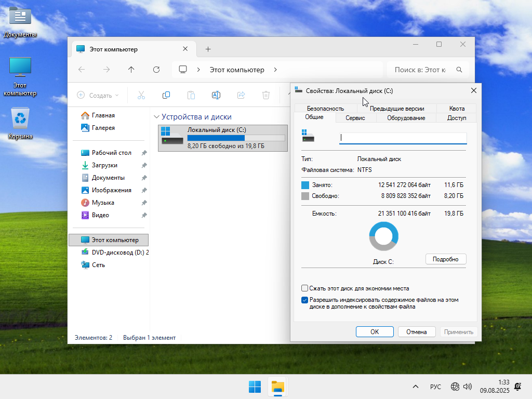
Task: Unpin Рабочий стол using its pin icon
Action: 144,153
